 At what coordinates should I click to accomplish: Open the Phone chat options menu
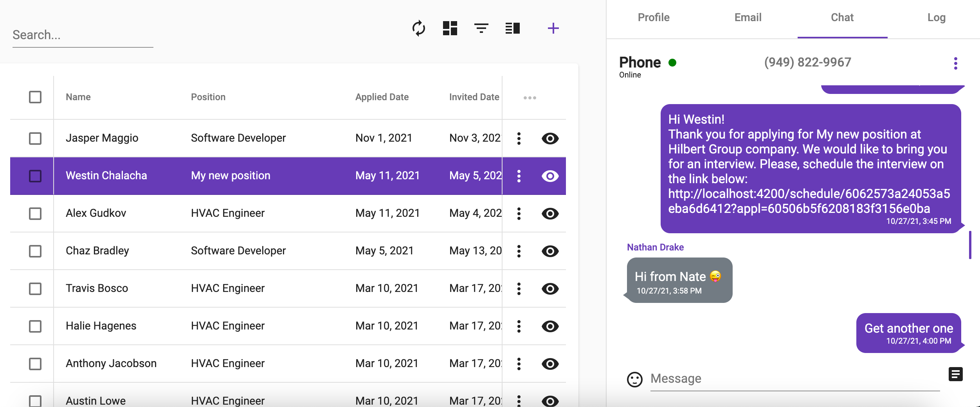click(955, 63)
